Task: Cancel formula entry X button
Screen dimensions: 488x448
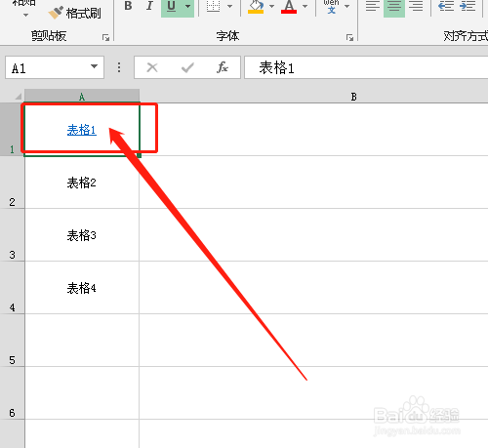Action: [152, 67]
